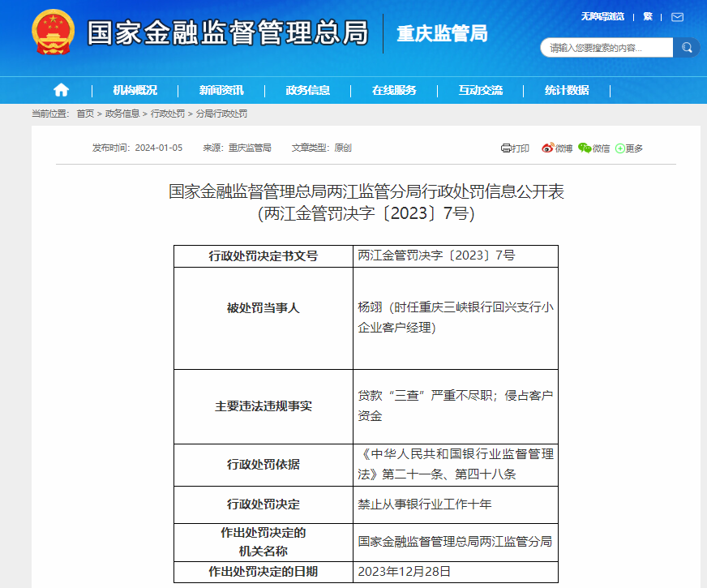Click the 行政处罚依据 header cell
The height and width of the screenshot is (588, 707).
pos(264,465)
